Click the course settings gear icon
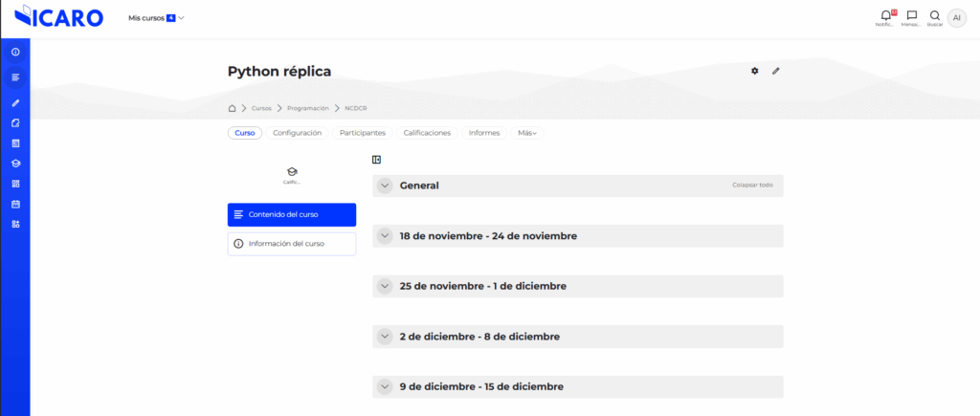The image size is (980, 416). 754,71
